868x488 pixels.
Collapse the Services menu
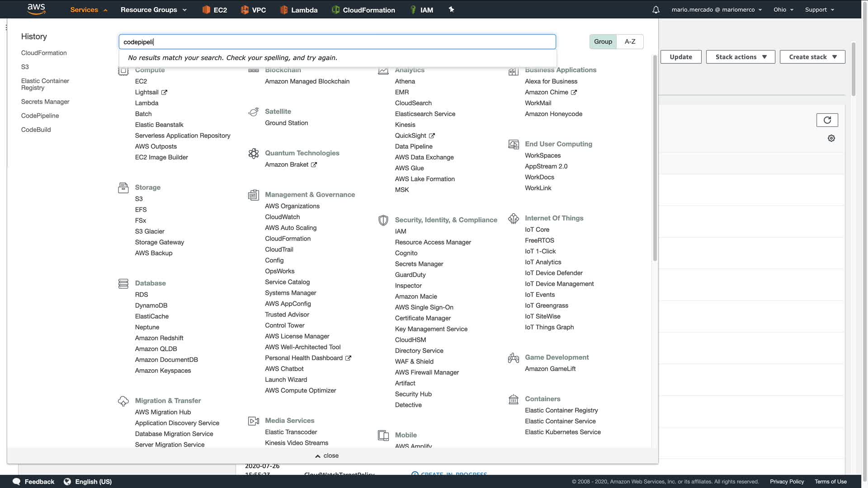click(89, 9)
